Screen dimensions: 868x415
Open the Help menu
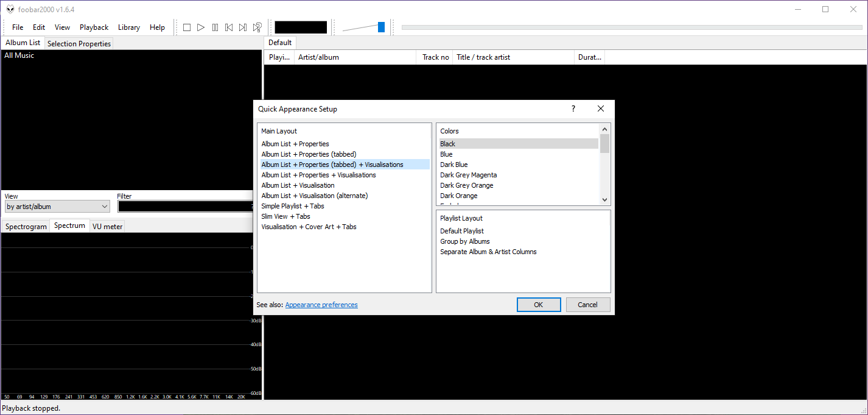coord(157,27)
